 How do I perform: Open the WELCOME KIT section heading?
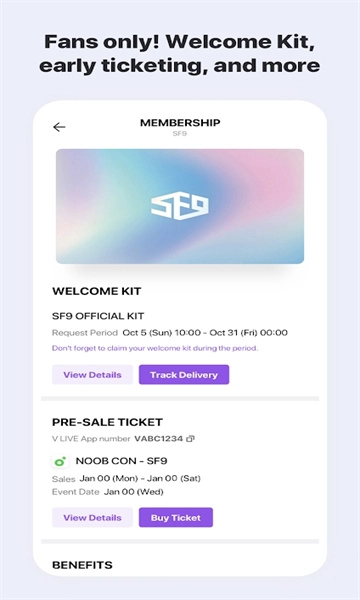tap(96, 291)
